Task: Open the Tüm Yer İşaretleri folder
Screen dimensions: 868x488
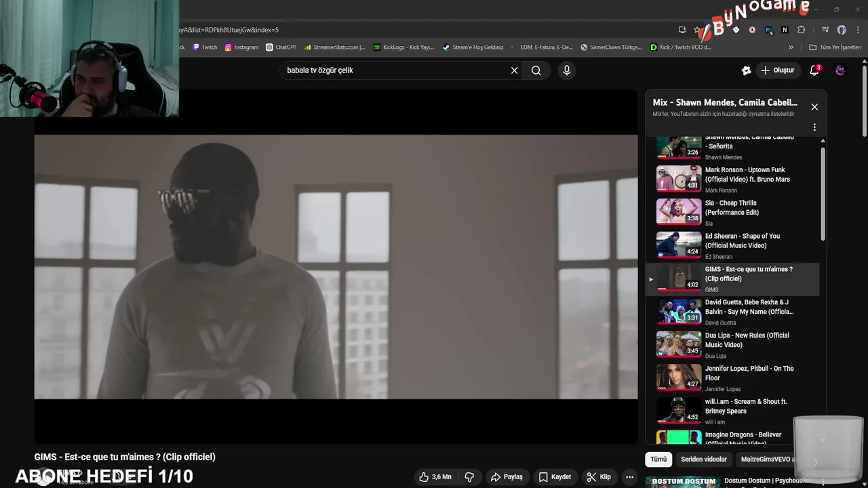Action: click(835, 47)
